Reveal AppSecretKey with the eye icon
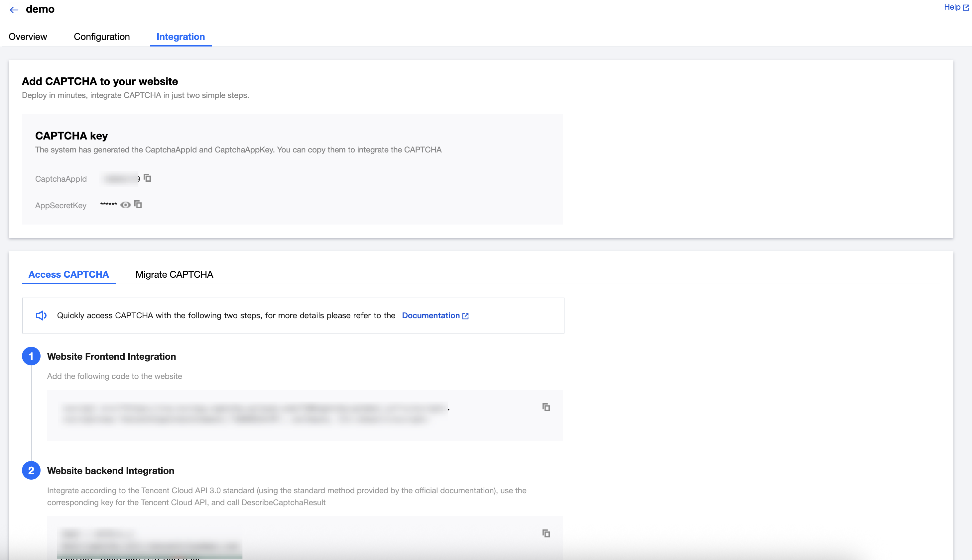The image size is (972, 560). (x=126, y=205)
